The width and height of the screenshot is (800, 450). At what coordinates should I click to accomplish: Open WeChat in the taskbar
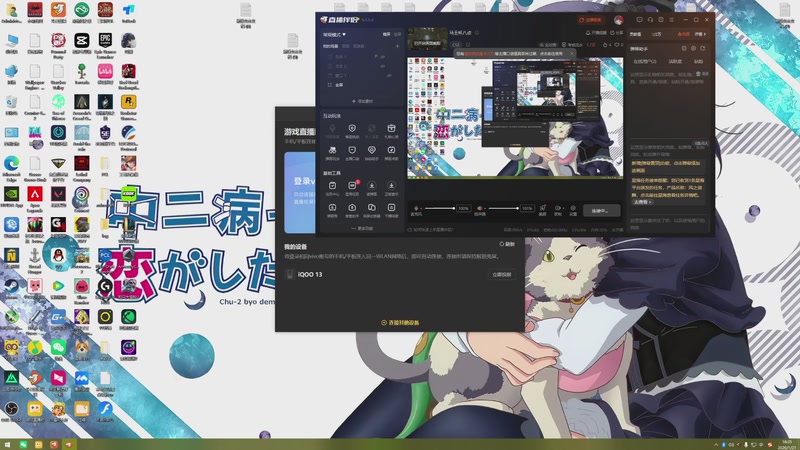23,445
